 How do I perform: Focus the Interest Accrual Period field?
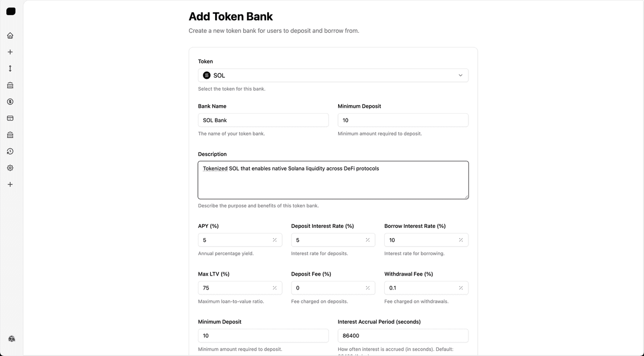(x=402, y=335)
